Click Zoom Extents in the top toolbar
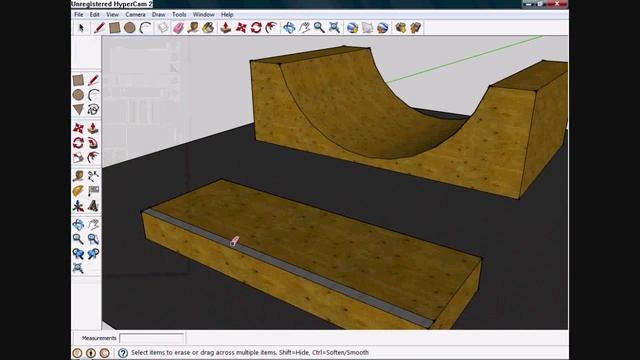This screenshot has width=640, height=360. coord(334,28)
